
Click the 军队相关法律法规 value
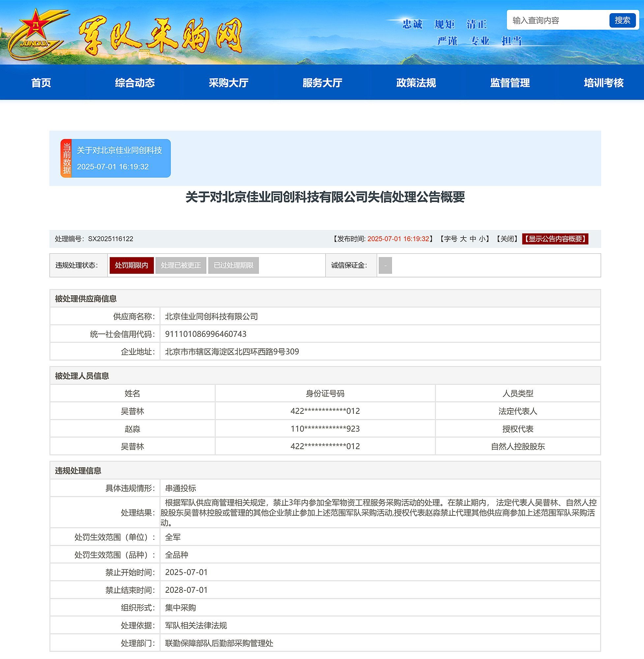pos(196,625)
